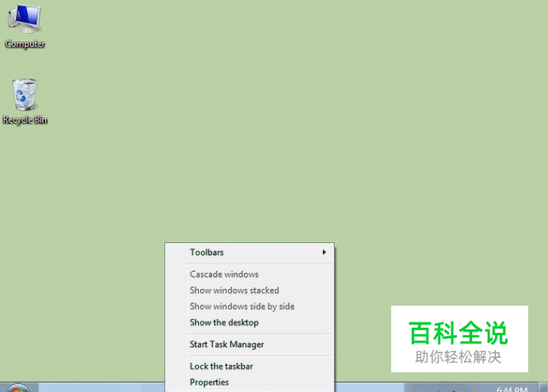Open the Computer desktop icon

[x=25, y=27]
